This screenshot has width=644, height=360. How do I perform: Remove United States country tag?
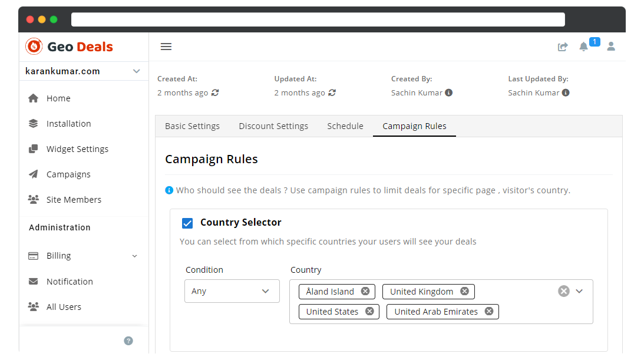369,311
